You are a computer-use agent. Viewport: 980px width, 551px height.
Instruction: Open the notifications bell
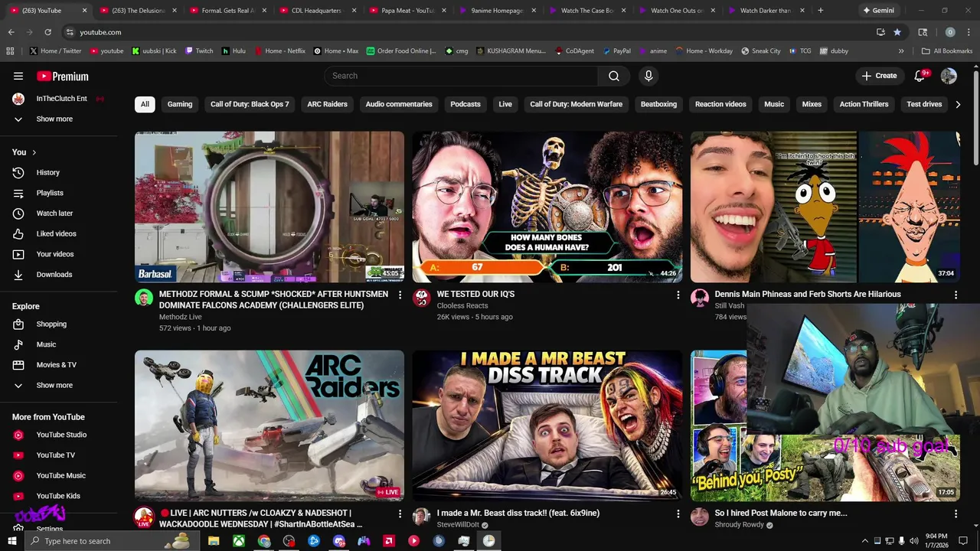click(x=920, y=76)
